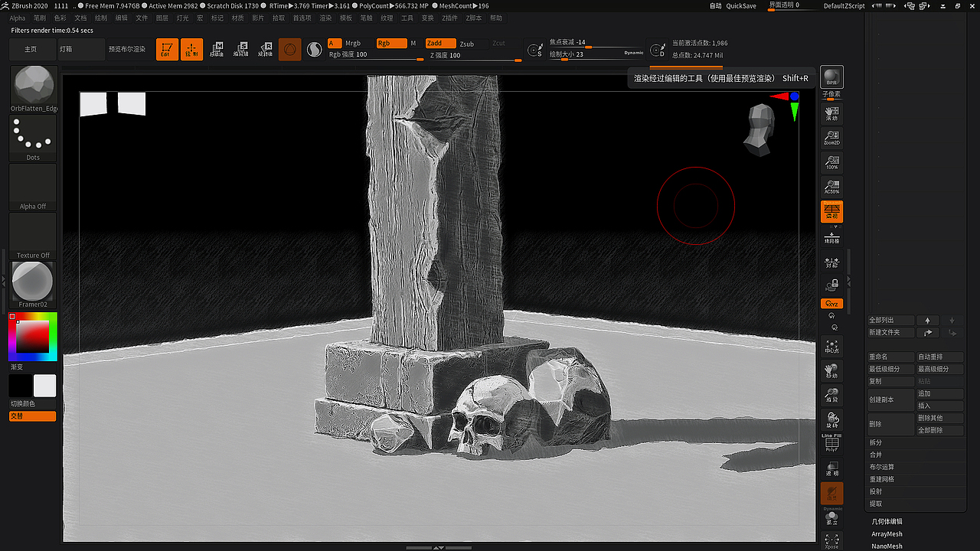Open the Z插件 (ZPlugin) menu
980x551 pixels.
coord(449,18)
